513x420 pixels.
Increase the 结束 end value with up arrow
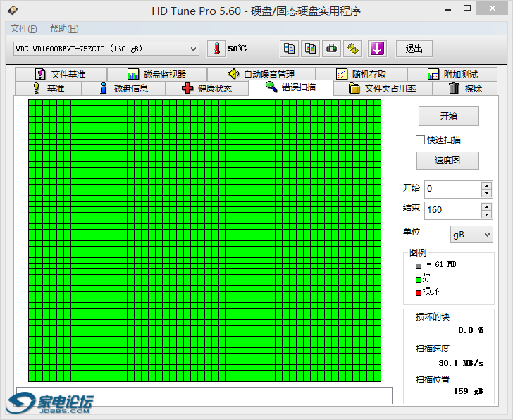(x=486, y=207)
